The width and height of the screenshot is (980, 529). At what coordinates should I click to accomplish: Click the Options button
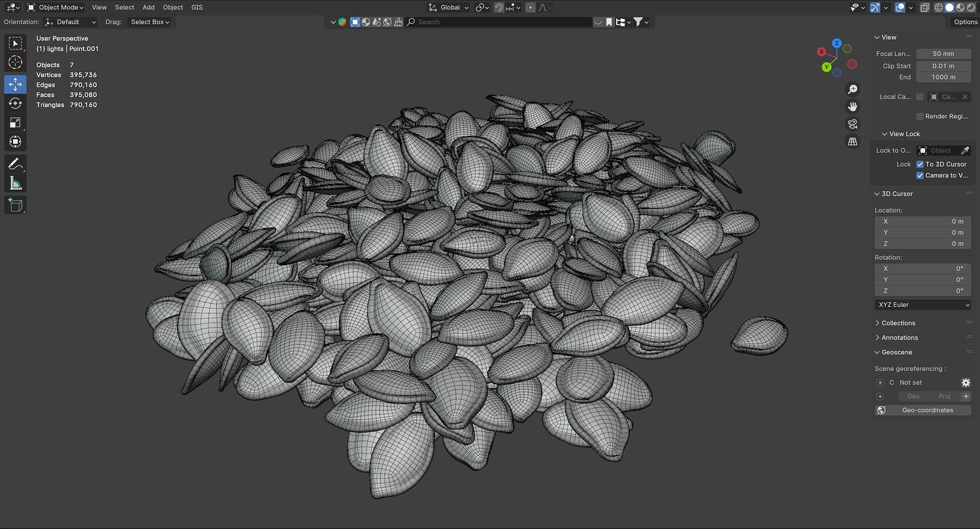(x=966, y=22)
